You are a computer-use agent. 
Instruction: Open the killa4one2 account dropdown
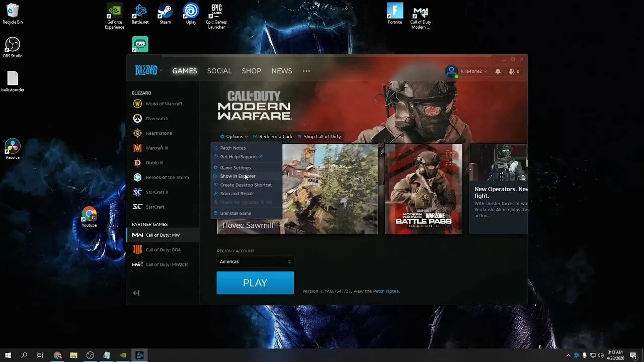tap(474, 71)
